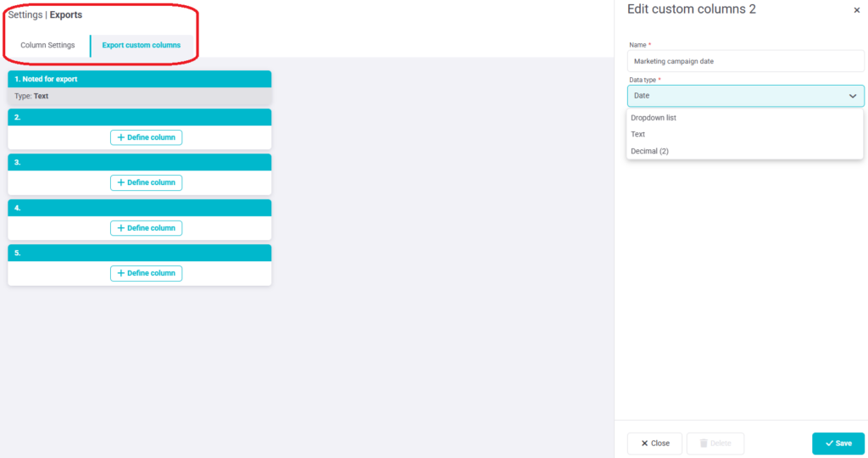
Task: Select the slot 5. header bar
Action: [140, 253]
